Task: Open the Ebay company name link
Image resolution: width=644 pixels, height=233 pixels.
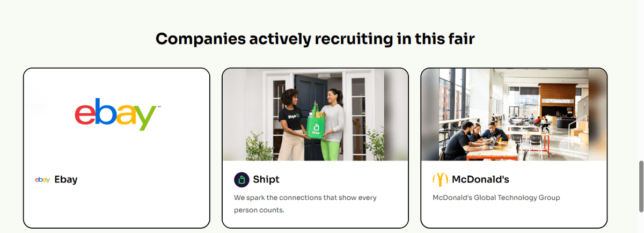Action: [66, 180]
